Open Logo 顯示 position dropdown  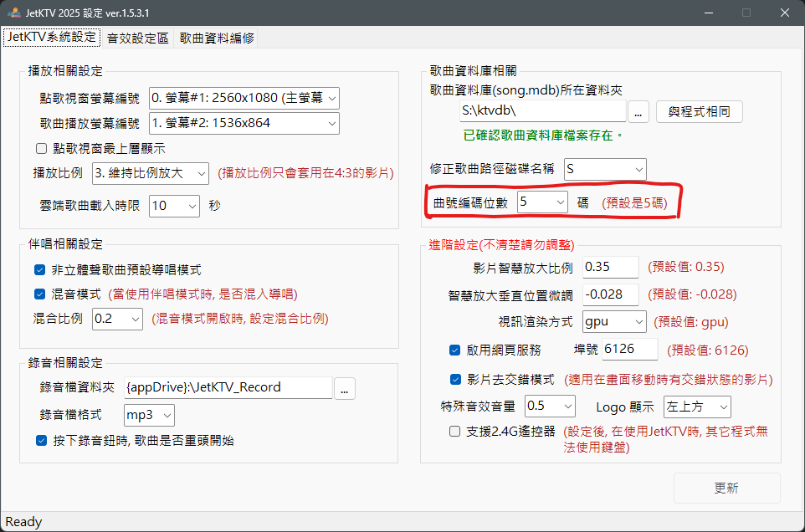[697, 407]
